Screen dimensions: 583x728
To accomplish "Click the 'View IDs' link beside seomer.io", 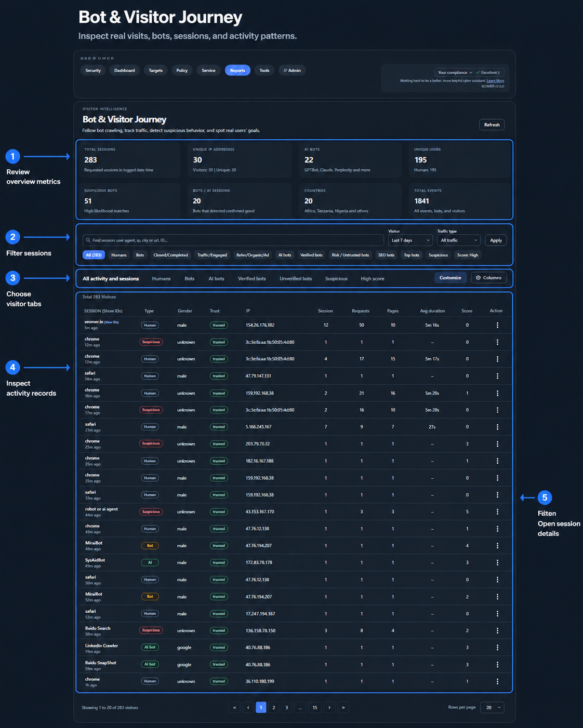I will coord(112,322).
